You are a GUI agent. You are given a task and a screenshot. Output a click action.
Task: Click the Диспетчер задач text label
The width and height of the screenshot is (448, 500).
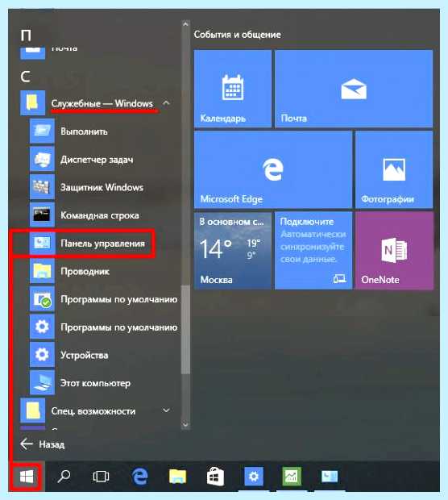[x=97, y=160]
